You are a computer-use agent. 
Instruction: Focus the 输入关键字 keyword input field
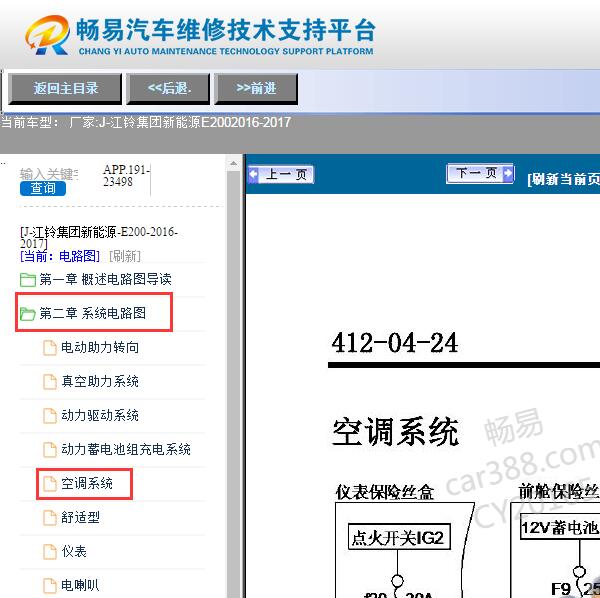pos(49,174)
